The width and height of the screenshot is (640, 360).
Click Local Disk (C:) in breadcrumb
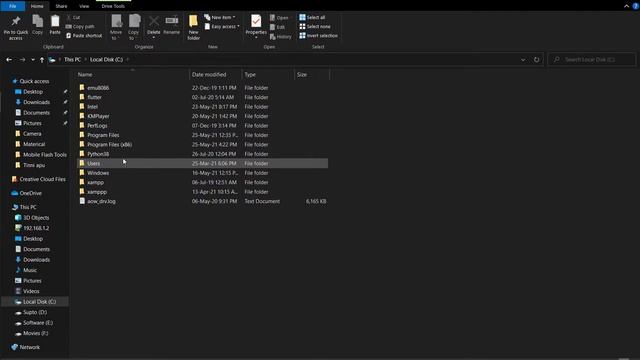point(106,60)
